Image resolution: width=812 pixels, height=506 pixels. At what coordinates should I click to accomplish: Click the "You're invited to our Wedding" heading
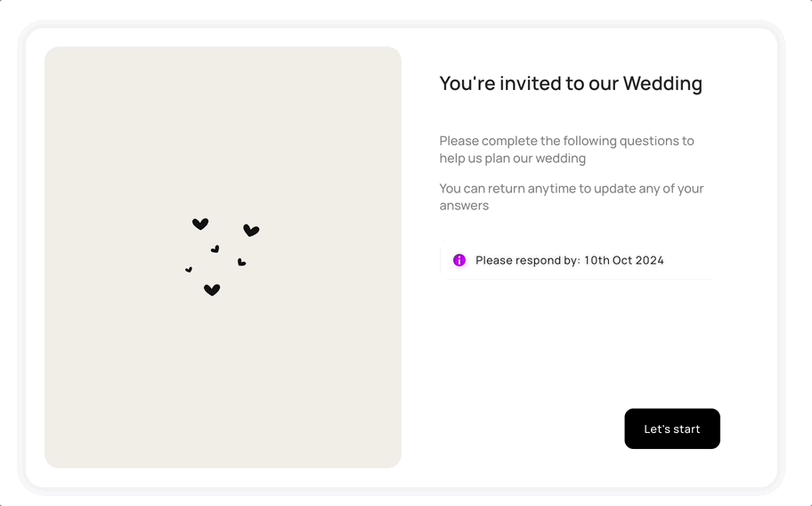pyautogui.click(x=571, y=84)
